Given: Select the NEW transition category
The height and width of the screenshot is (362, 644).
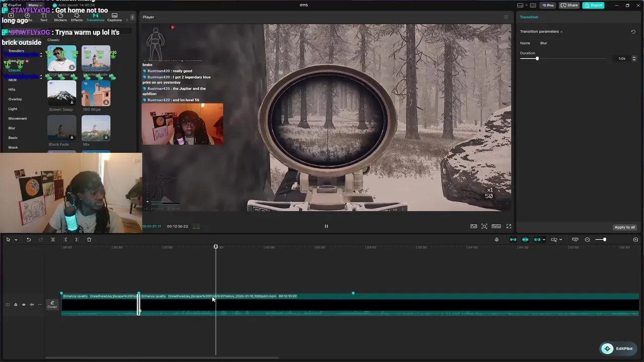Looking at the screenshot, I should [x=12, y=80].
